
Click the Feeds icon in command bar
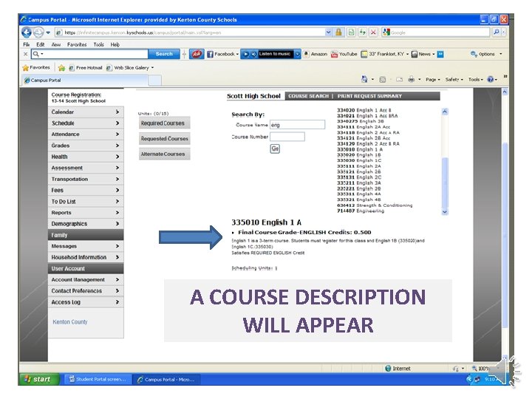383,80
